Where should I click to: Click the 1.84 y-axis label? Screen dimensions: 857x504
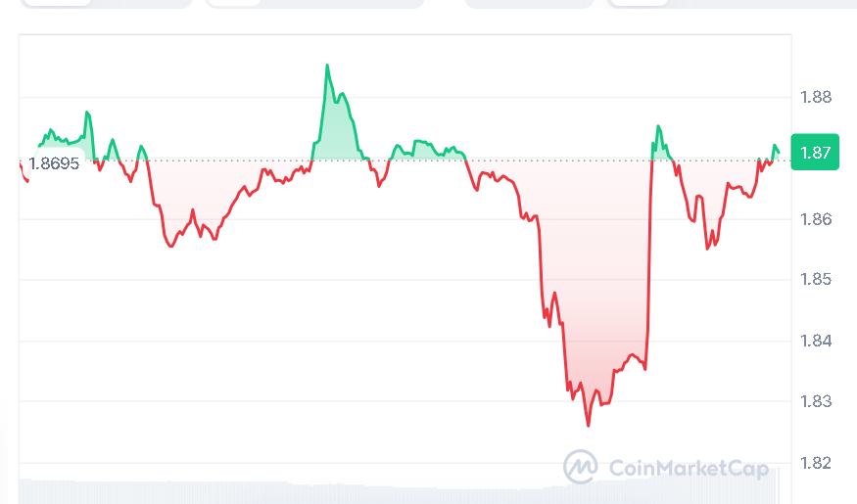tap(815, 341)
